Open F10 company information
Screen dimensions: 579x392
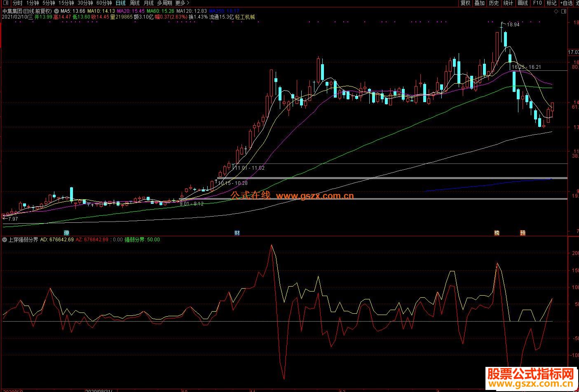point(537,3)
